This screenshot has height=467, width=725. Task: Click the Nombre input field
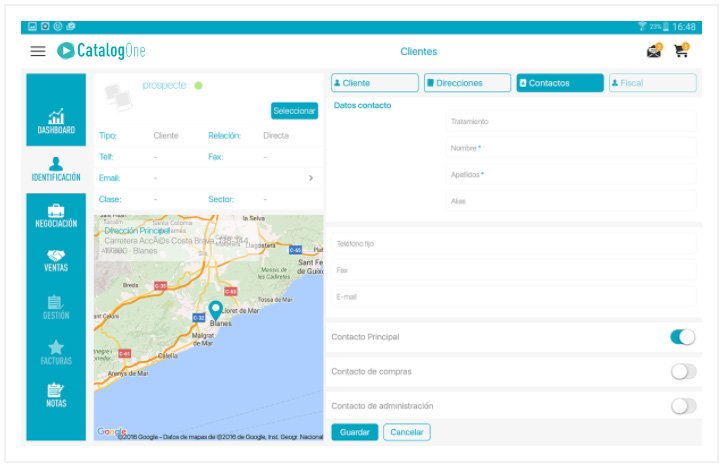click(x=570, y=148)
